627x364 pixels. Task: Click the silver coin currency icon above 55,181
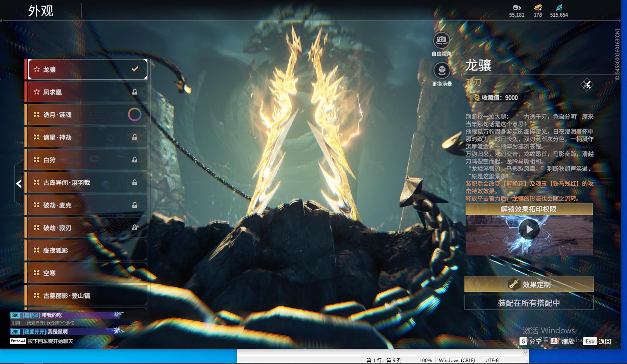point(516,7)
